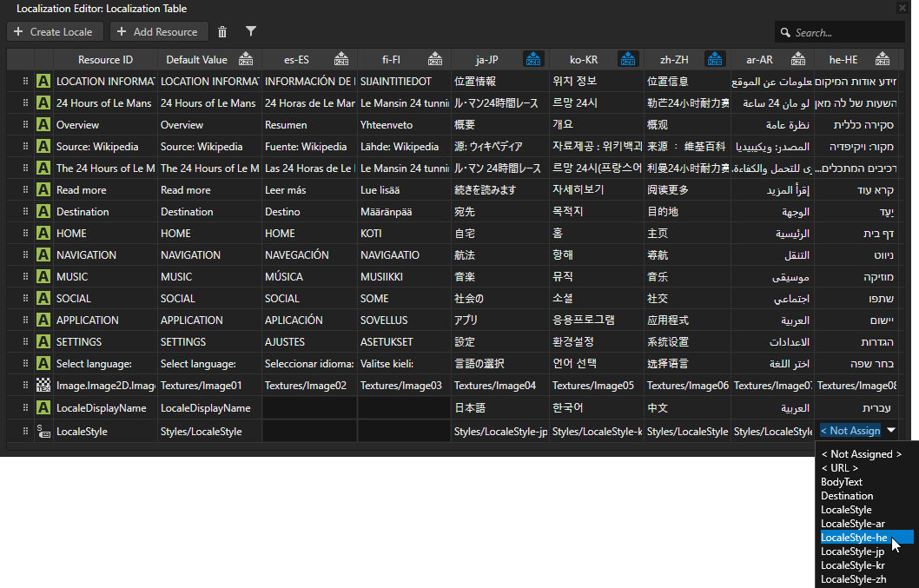Click the empty es-ES LocaleDisplayName cell
This screenshot has height=588, width=919.
(x=308, y=408)
